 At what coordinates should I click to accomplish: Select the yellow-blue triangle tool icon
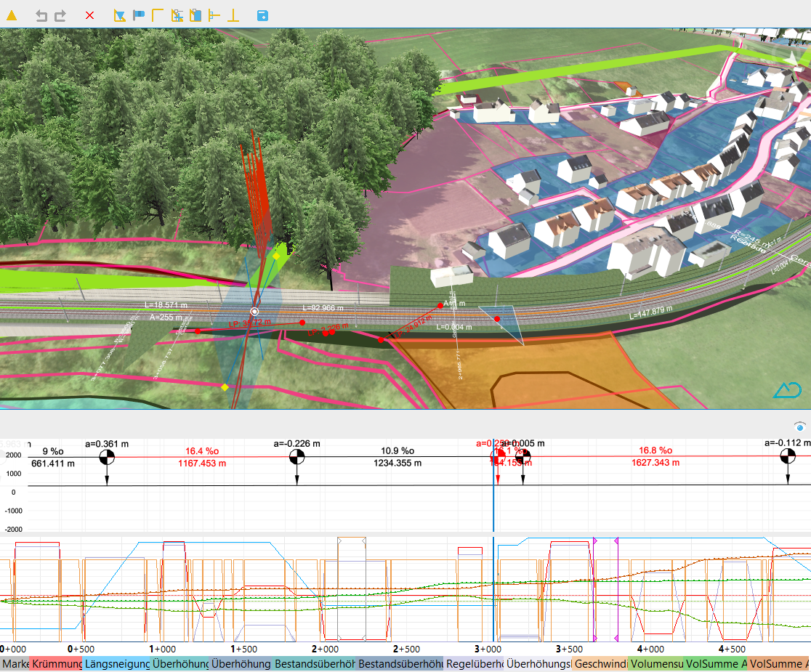[x=120, y=15]
